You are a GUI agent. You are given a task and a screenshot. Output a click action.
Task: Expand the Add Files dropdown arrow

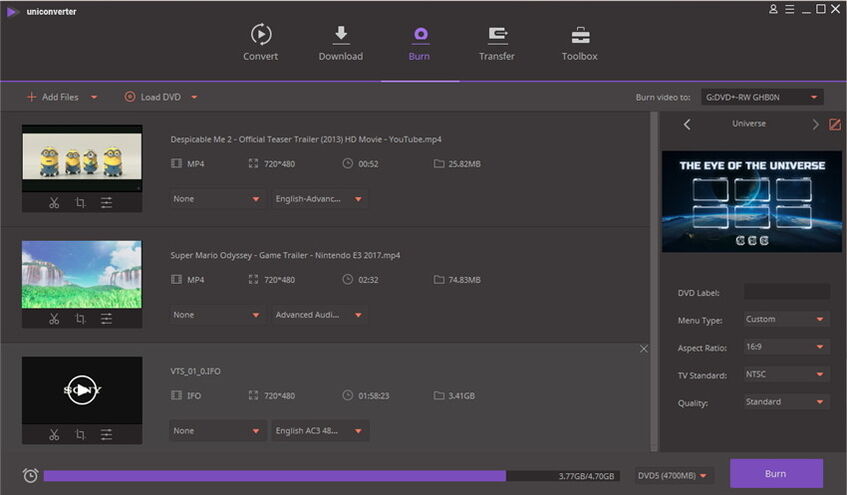(x=94, y=97)
